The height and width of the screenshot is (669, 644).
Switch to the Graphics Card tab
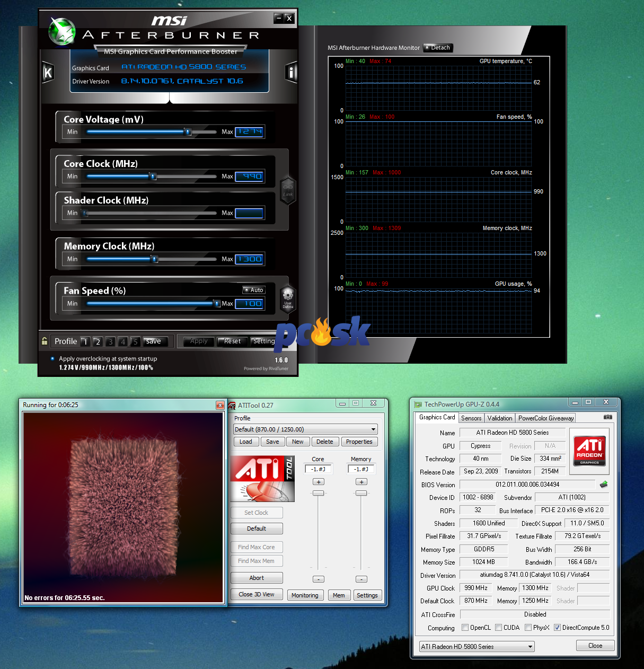437,417
